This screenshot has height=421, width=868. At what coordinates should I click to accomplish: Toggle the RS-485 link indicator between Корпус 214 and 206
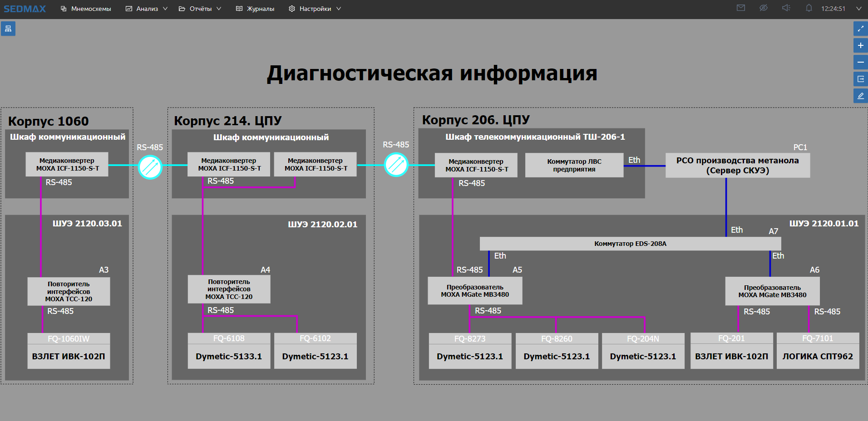[395, 165]
